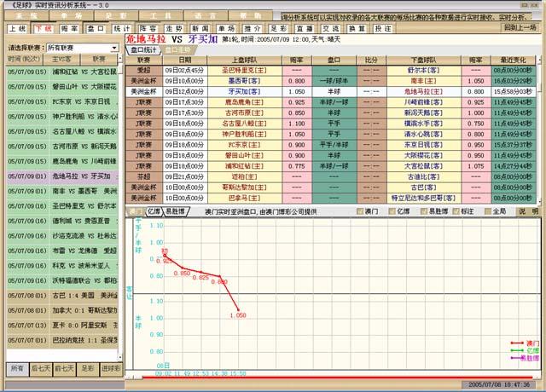Viewport: 546px width, 392px height.
Task: Open the 走势 toolbar button
Action: (174, 28)
